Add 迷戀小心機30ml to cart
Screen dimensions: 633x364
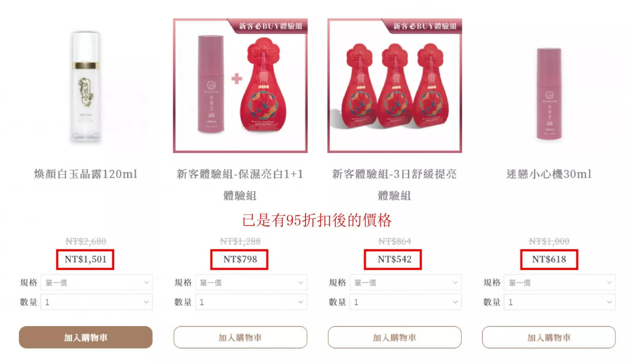tap(549, 337)
